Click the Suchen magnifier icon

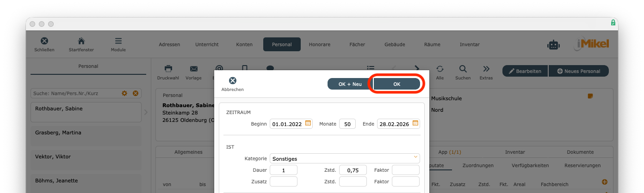pos(463,69)
